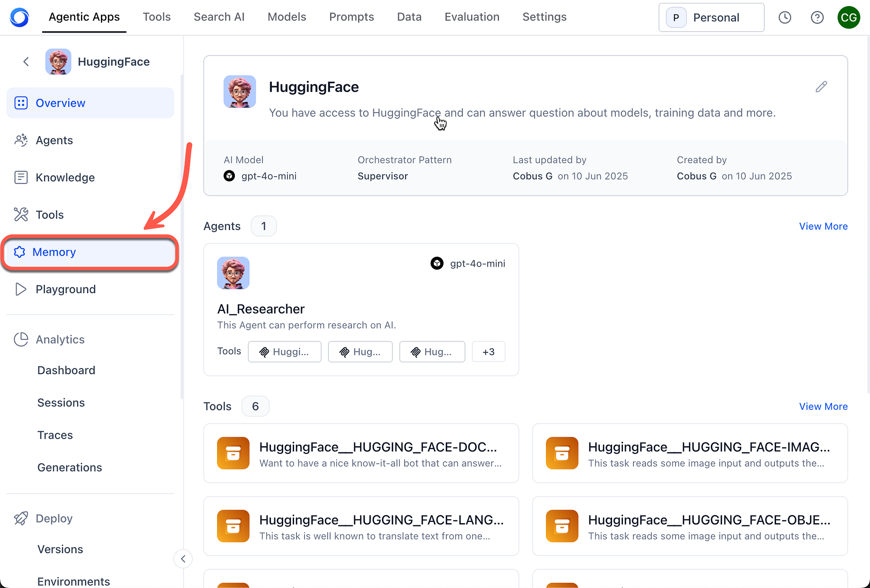870x588 pixels.
Task: Open the history clock icon in top bar
Action: click(785, 17)
